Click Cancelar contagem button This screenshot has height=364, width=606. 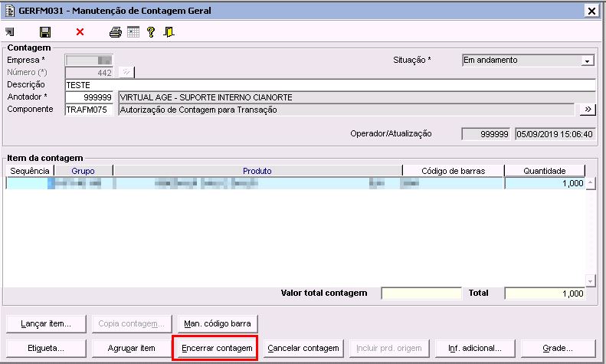click(x=303, y=349)
